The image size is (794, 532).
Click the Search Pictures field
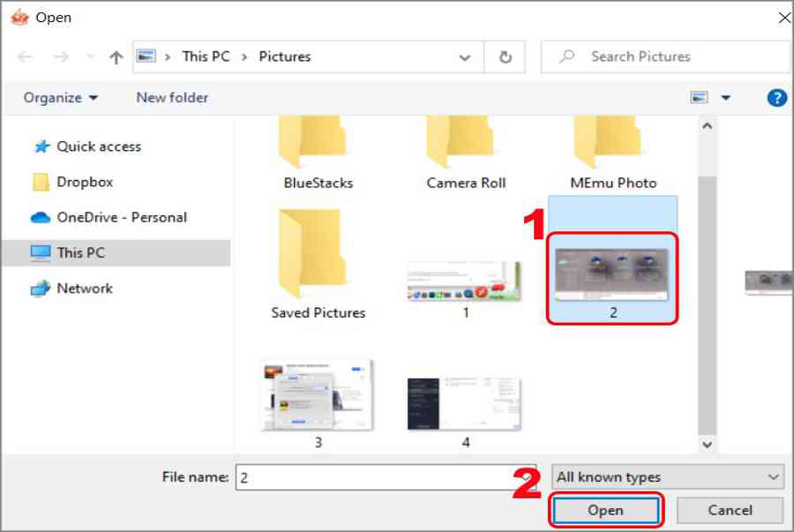click(666, 56)
